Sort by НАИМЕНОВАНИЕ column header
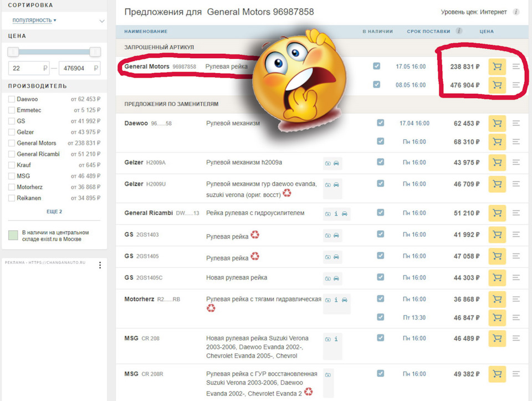The height and width of the screenshot is (401, 532). tap(146, 31)
